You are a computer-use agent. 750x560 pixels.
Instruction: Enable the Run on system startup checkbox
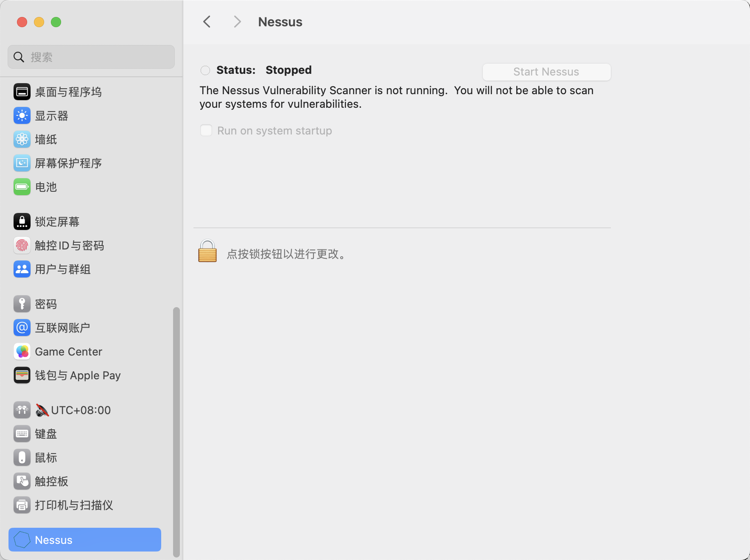pyautogui.click(x=206, y=131)
